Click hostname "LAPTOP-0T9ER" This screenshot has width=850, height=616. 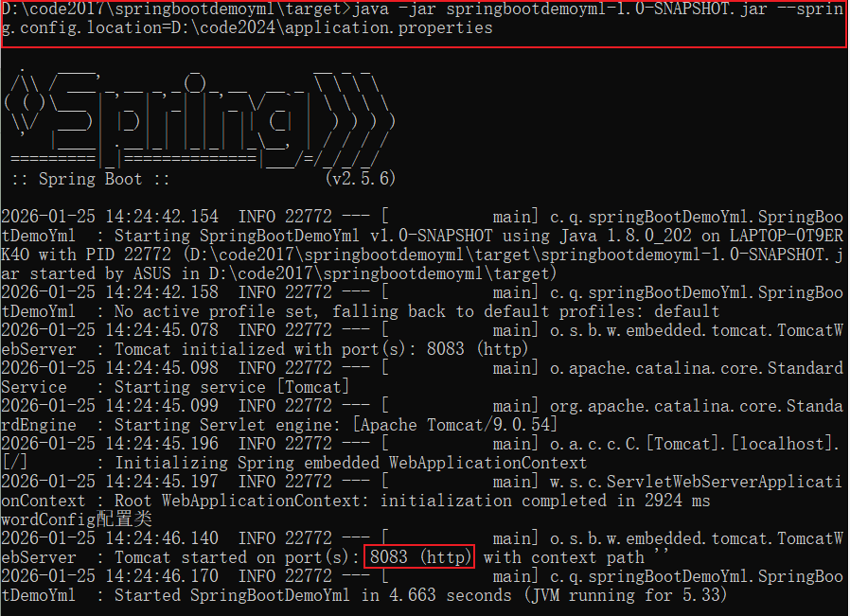[786, 236]
